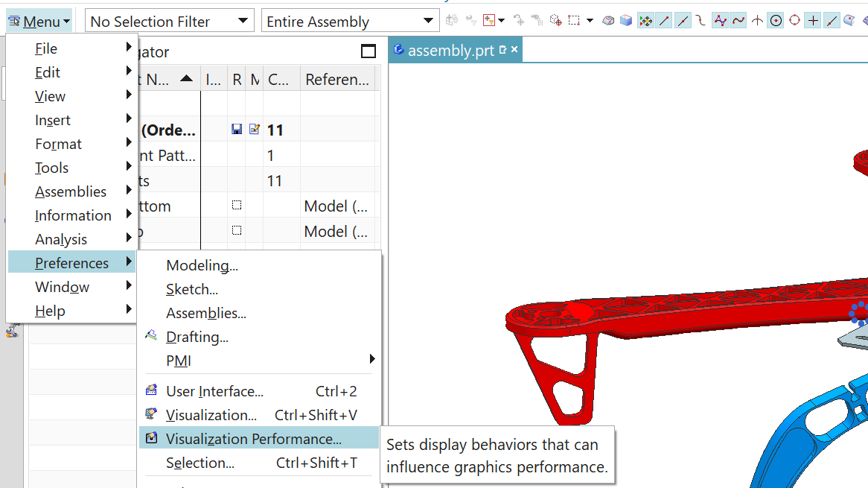Screen dimensions: 868x488
Task: Open the Assemblies submenu in the main menu
Action: pyautogui.click(x=71, y=191)
